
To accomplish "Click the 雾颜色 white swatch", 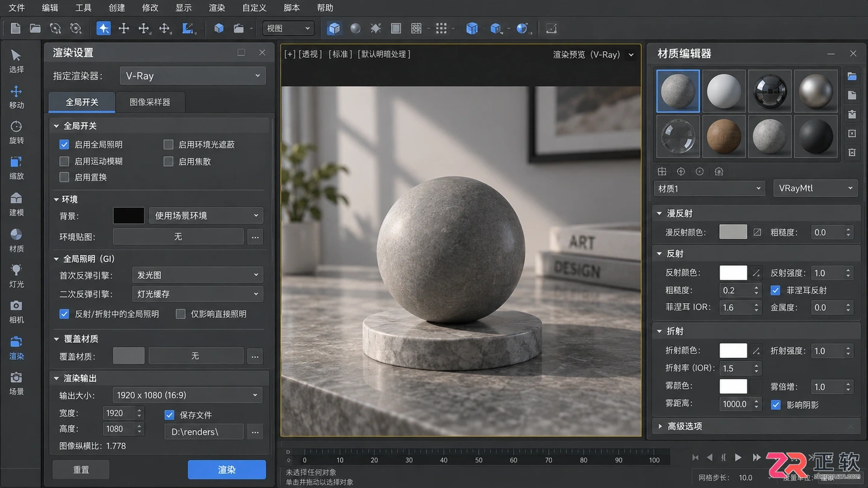I will pos(733,386).
